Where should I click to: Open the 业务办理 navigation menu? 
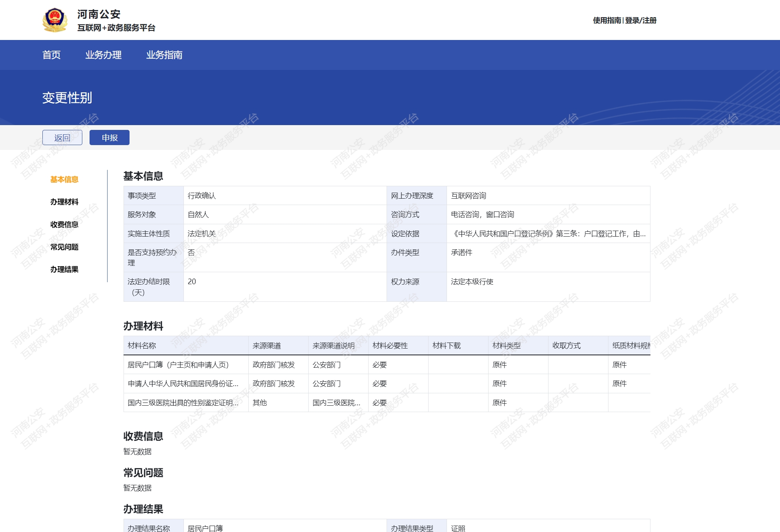click(103, 55)
